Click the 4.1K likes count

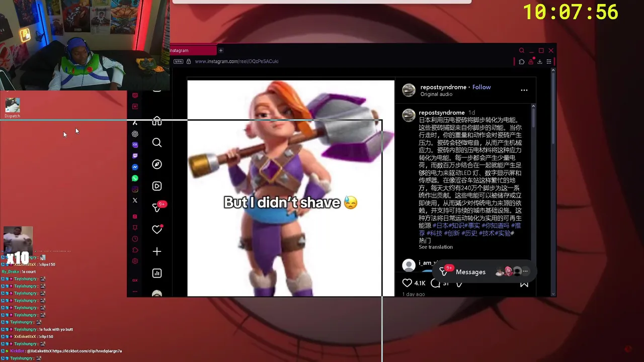[x=420, y=284]
